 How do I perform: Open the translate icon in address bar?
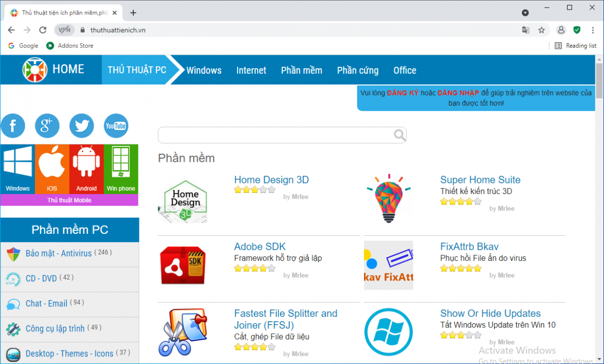[x=525, y=30]
